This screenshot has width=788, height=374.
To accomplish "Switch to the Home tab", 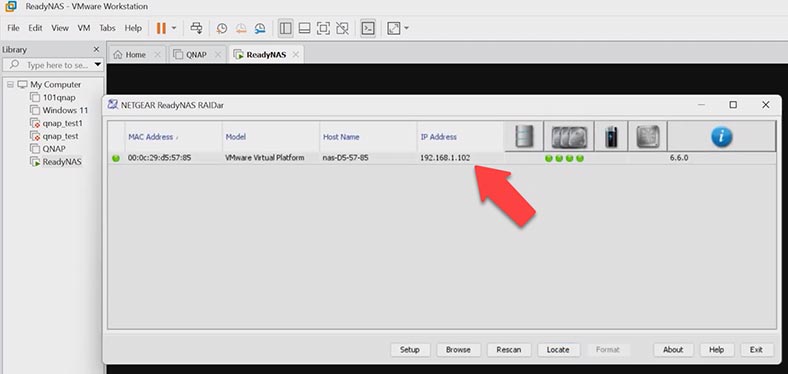I will pyautogui.click(x=135, y=55).
